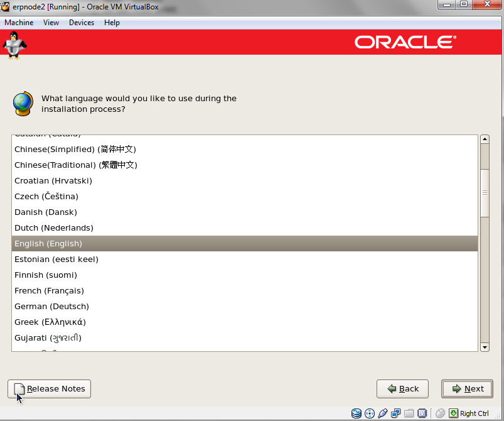Select Finnish (suomi) language
The image size is (504, 421).
(245, 275)
